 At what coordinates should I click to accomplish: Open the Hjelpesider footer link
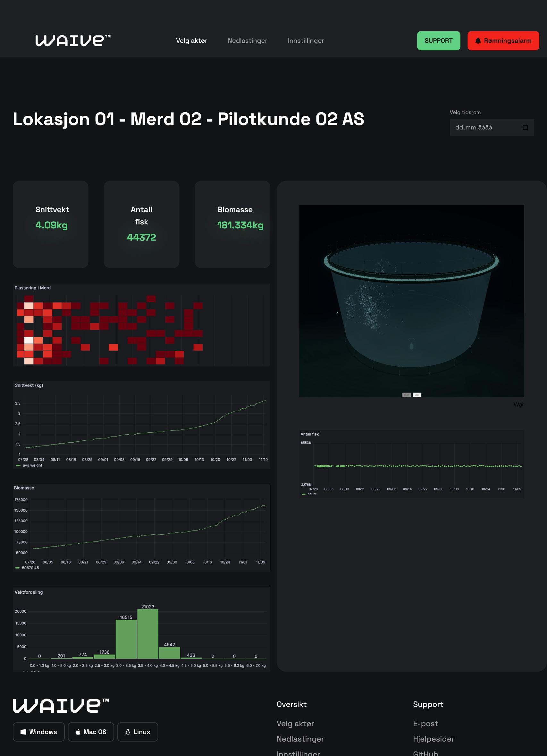433,739
